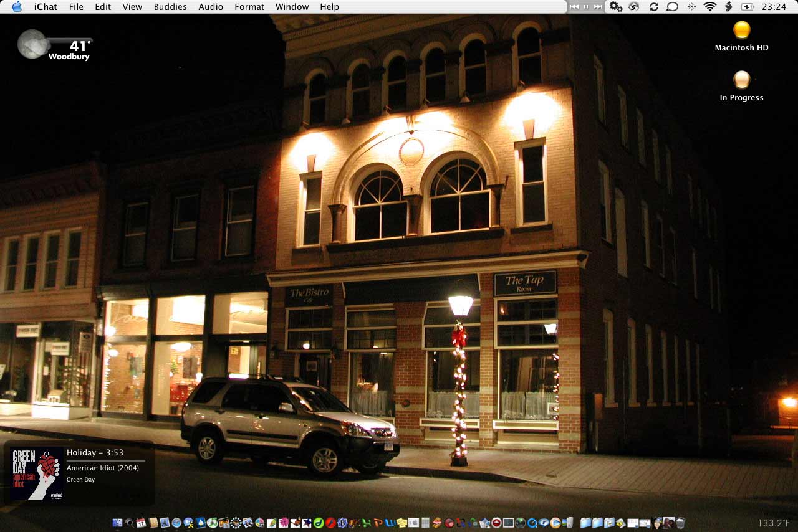
Task: Skip to next track in menu bar
Action: (x=597, y=7)
